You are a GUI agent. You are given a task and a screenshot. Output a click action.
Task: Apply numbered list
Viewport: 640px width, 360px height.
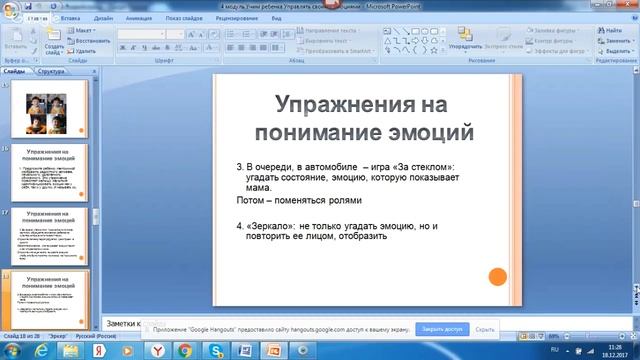[247, 34]
